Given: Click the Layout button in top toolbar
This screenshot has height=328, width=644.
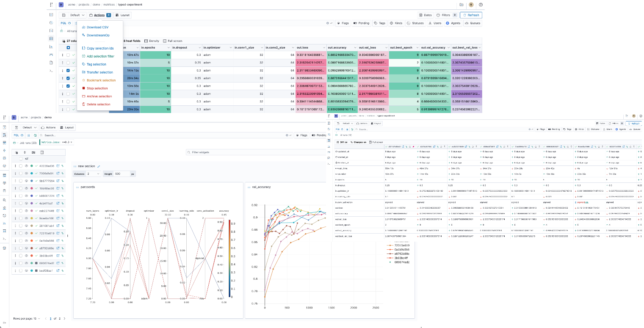Looking at the screenshot, I should point(123,15).
